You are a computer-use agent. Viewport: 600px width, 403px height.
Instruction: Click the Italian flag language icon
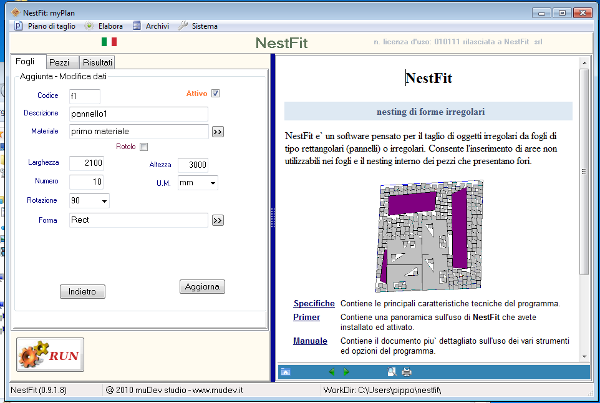pyautogui.click(x=109, y=41)
